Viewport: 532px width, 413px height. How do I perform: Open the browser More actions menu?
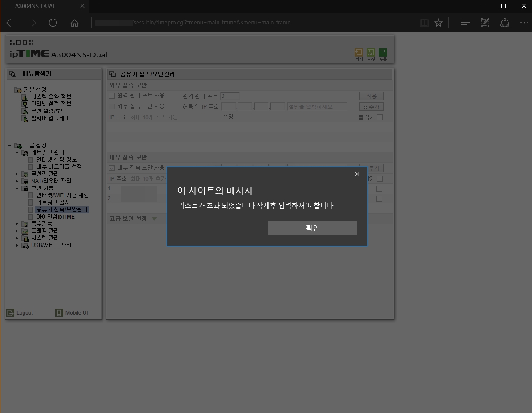[524, 23]
